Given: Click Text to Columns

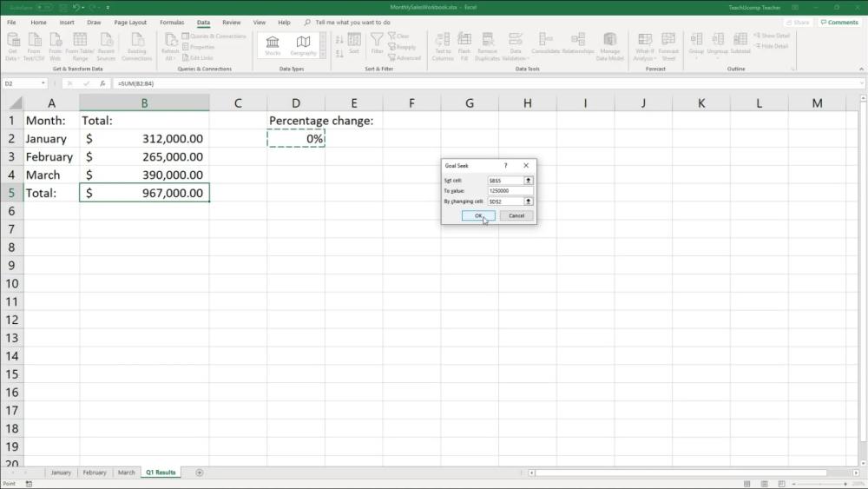Looking at the screenshot, I should pyautogui.click(x=443, y=46).
